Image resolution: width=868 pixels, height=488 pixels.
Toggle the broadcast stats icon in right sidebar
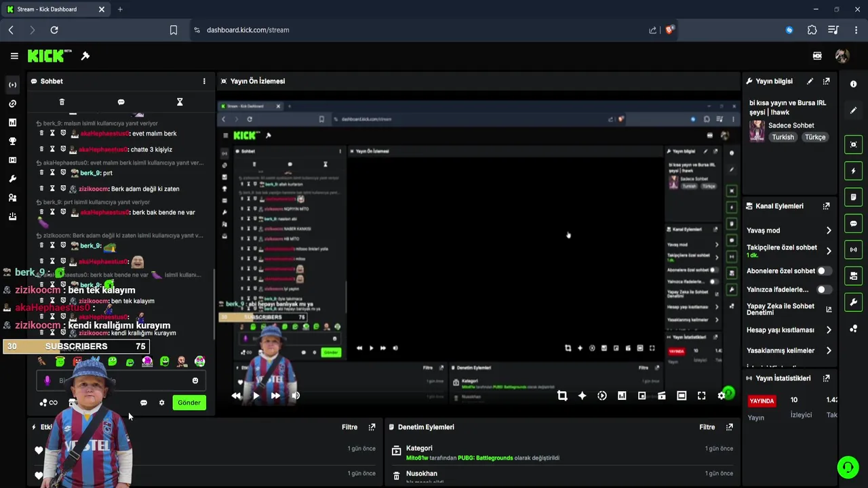pyautogui.click(x=853, y=249)
